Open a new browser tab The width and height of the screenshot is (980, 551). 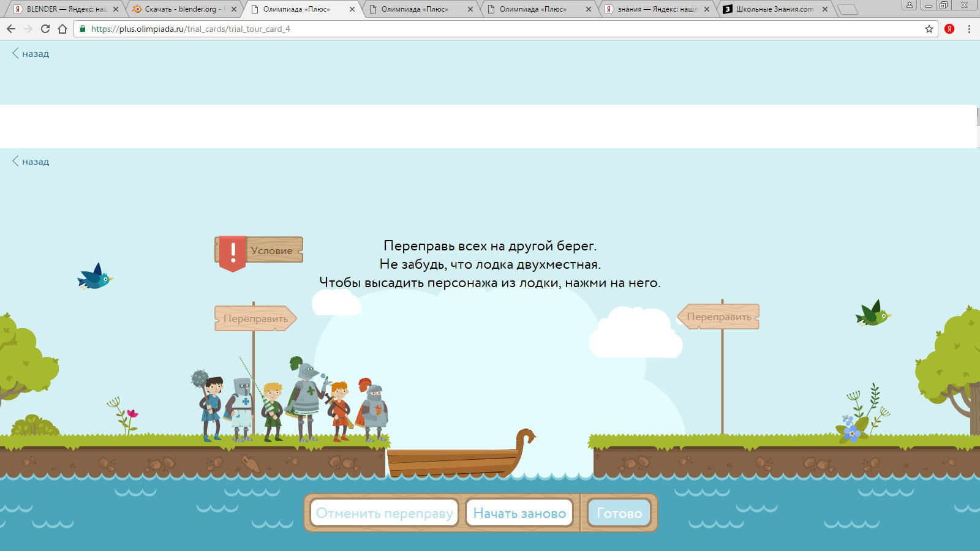[x=848, y=9]
